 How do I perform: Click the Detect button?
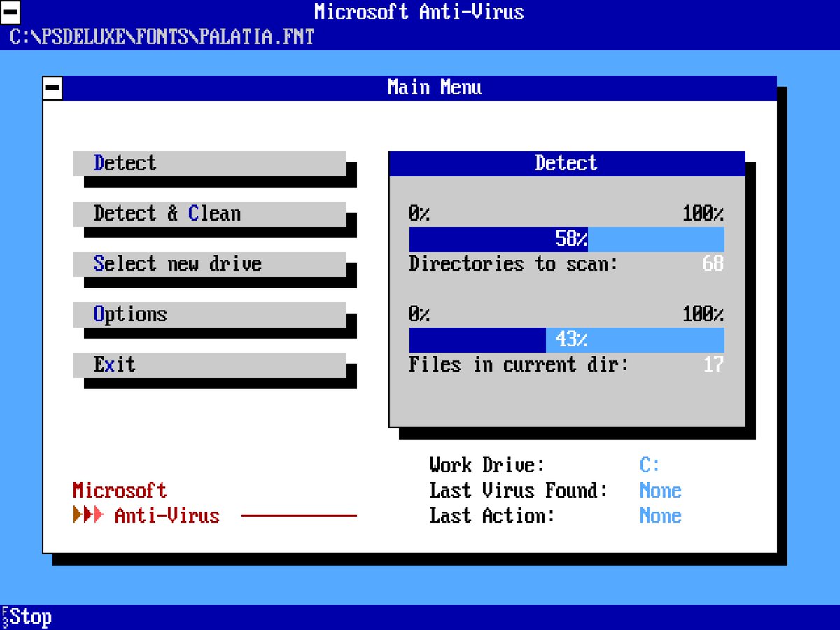tap(210, 163)
